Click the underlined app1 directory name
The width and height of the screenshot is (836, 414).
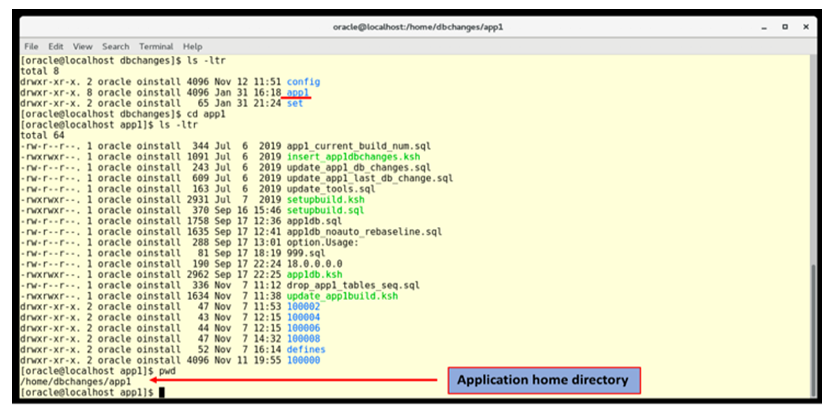tap(298, 92)
